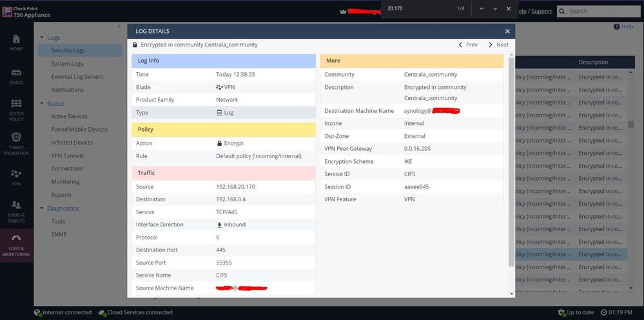
Task: Click the Search input field
Action: [x=602, y=11]
